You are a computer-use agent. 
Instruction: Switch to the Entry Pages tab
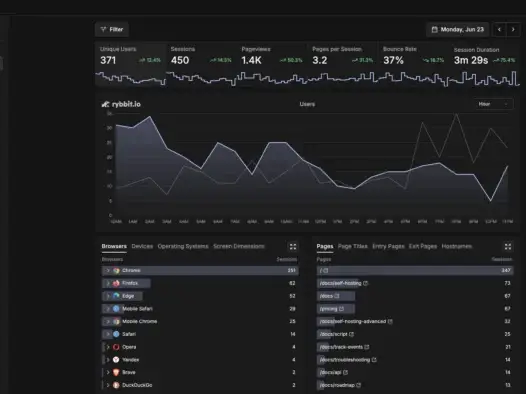pyautogui.click(x=388, y=246)
